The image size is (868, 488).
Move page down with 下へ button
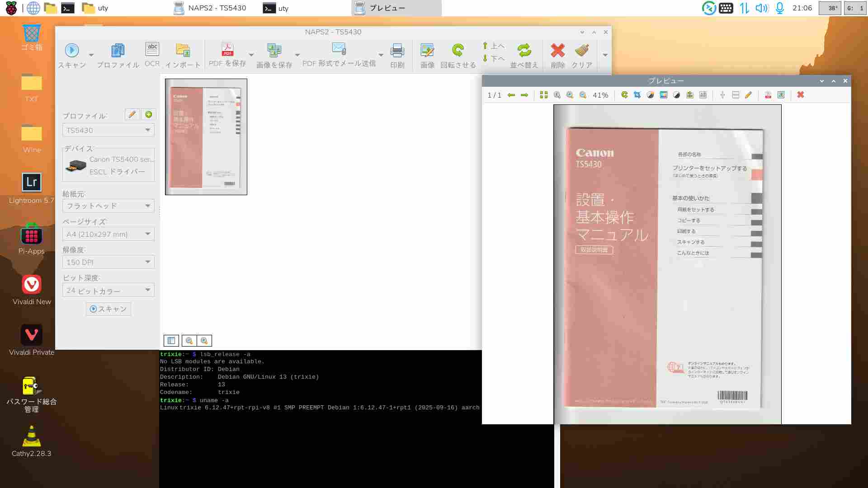[493, 58]
